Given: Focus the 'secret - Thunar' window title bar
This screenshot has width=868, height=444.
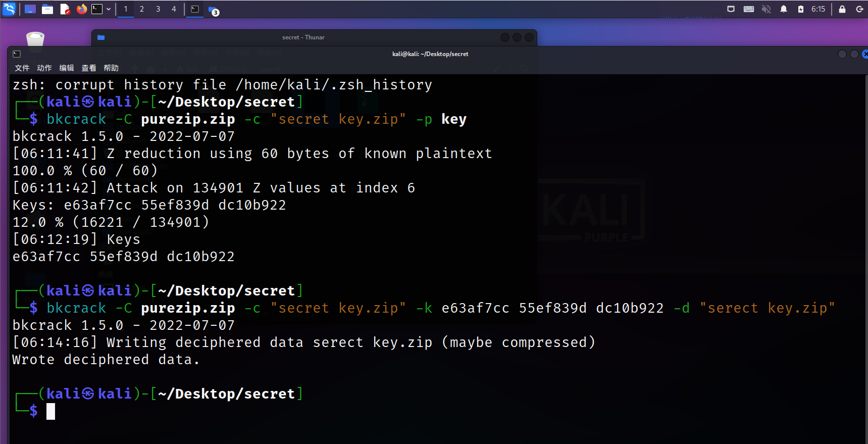Looking at the screenshot, I should click(x=303, y=37).
